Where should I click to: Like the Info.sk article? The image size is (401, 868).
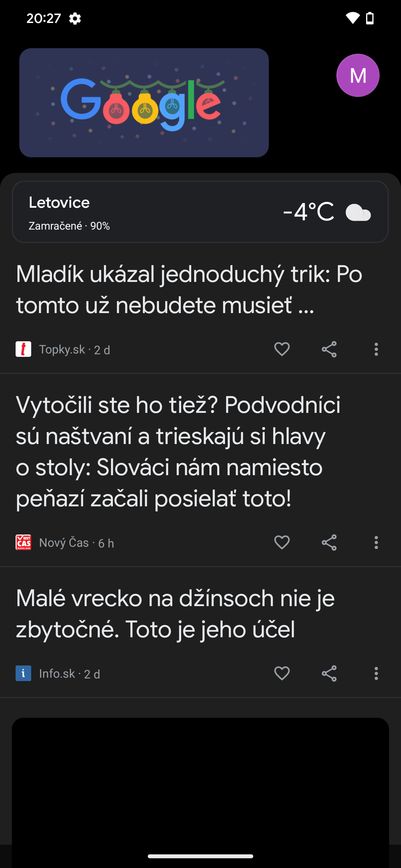(282, 674)
